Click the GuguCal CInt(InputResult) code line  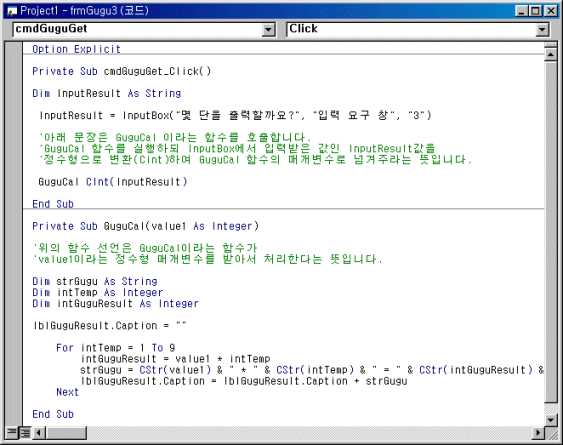point(113,182)
